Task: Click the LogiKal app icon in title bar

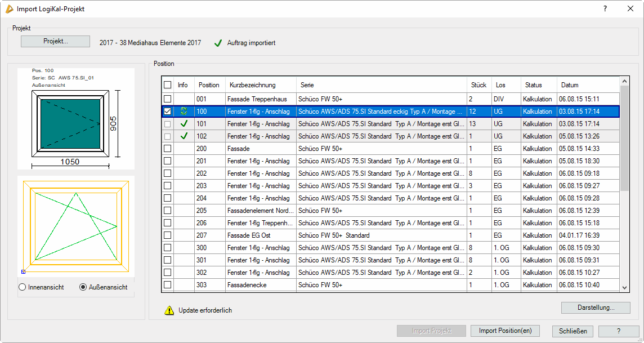Action: [9, 9]
